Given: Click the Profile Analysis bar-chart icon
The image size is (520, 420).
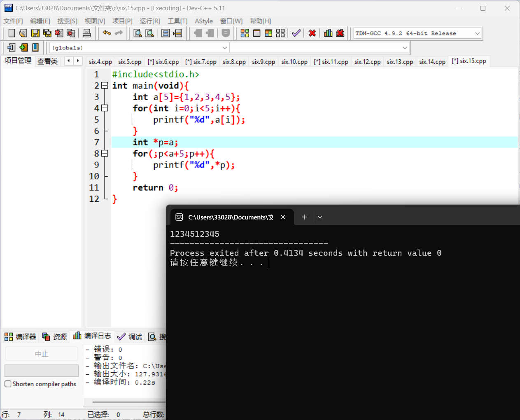Looking at the screenshot, I should coord(328,33).
